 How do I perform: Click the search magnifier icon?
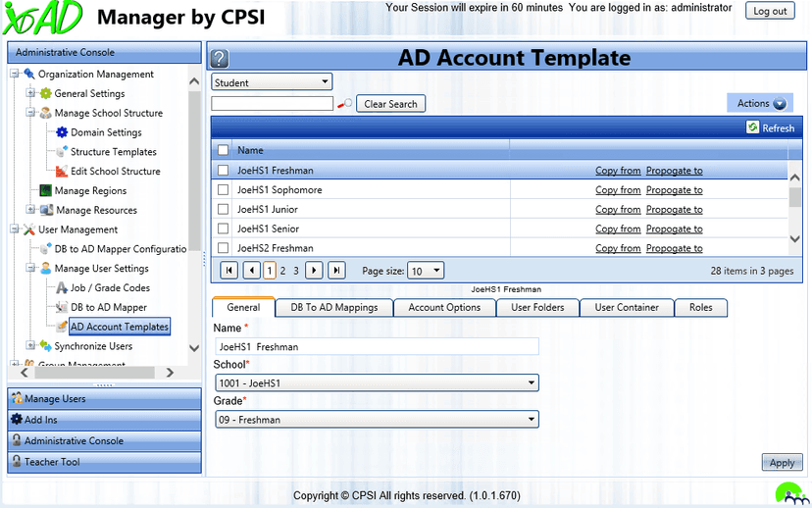[344, 104]
